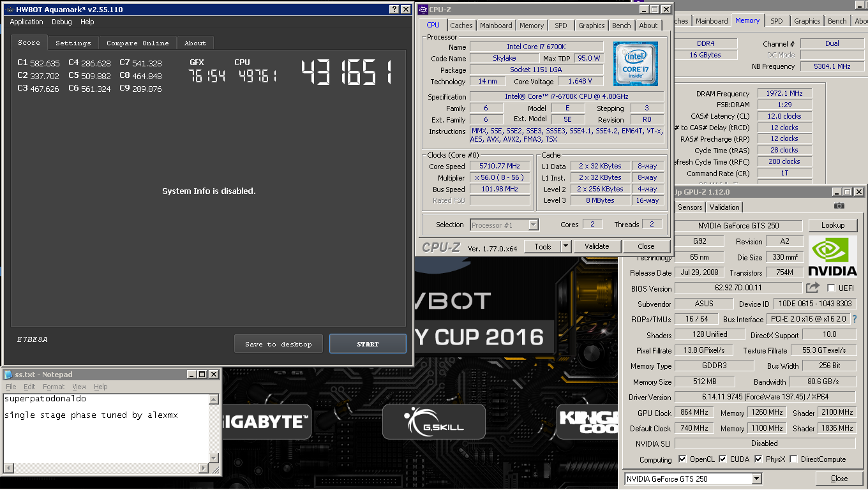Viewport: 868px width, 490px height.
Task: Open Edit menu in Notepad
Action: click(x=29, y=387)
